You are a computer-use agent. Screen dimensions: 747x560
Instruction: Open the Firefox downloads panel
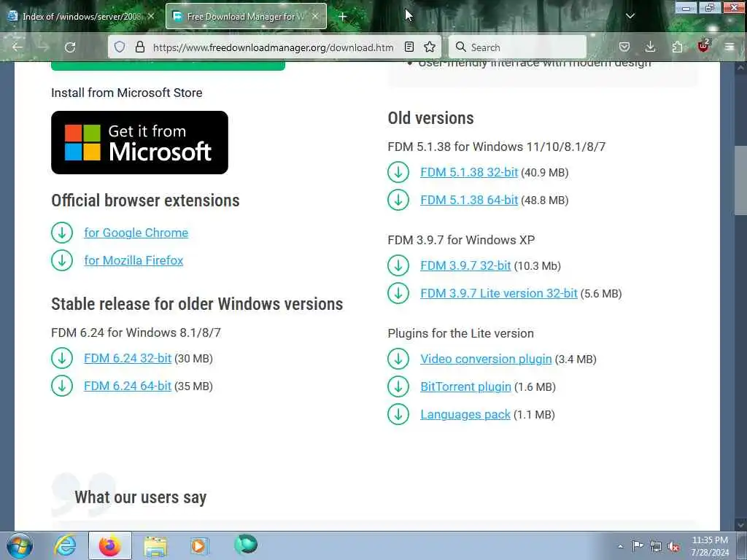(650, 47)
